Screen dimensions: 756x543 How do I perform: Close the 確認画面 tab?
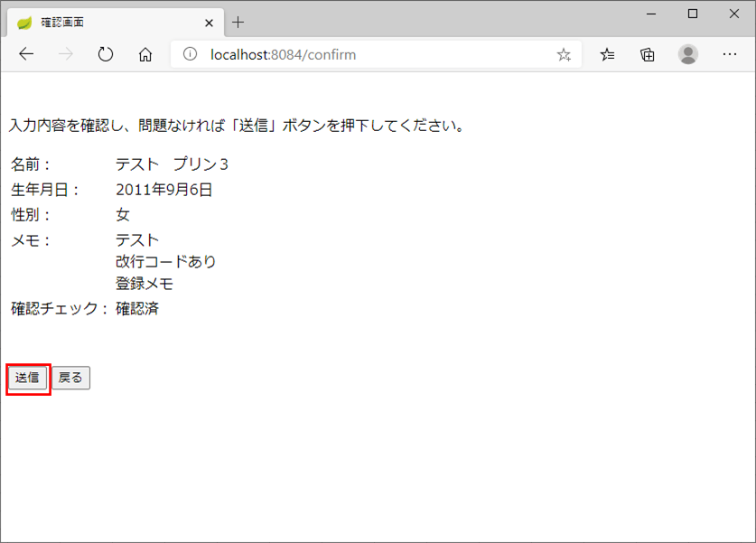[x=210, y=23]
